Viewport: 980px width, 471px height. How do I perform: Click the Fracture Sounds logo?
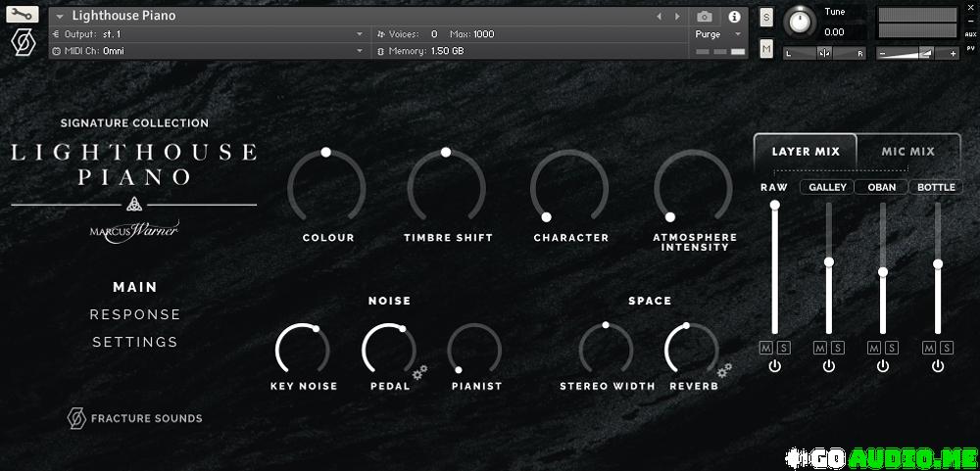(x=134, y=418)
